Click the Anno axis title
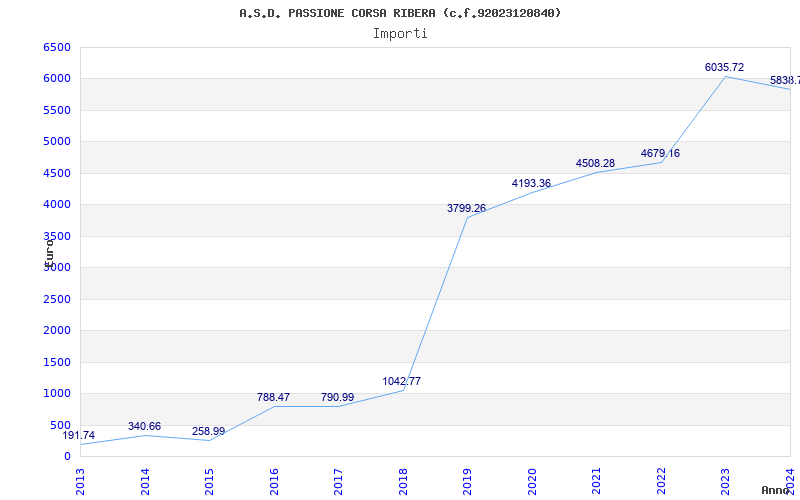This screenshot has width=800, height=500. point(776,490)
